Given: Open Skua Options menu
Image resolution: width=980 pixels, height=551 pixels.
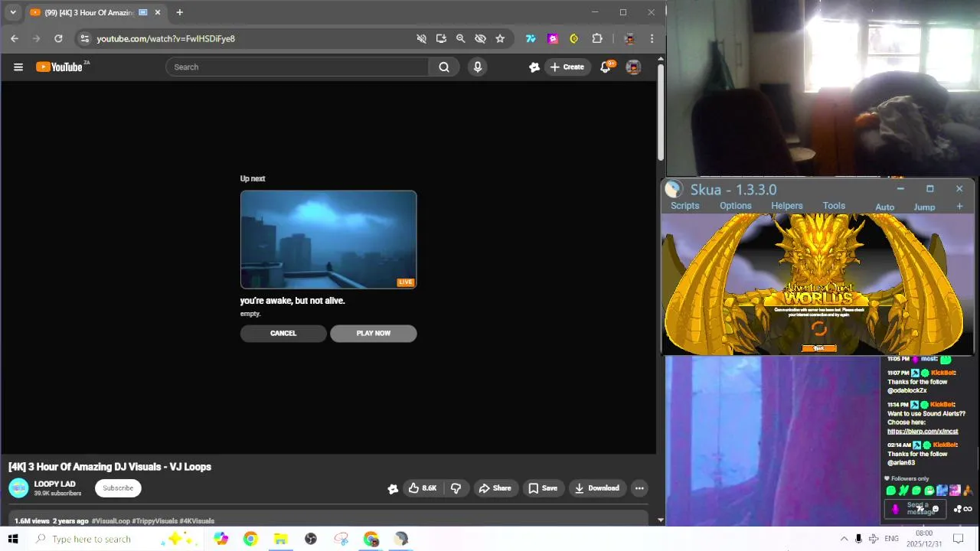Looking at the screenshot, I should point(735,206).
